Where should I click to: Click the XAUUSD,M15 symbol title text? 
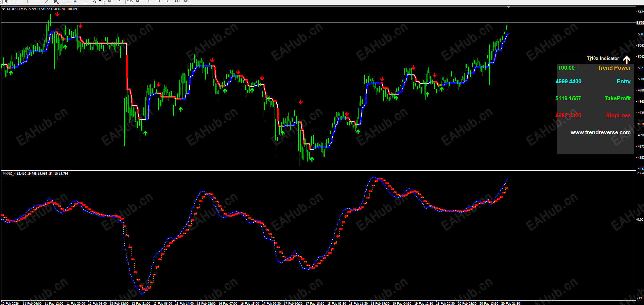[x=17, y=9]
